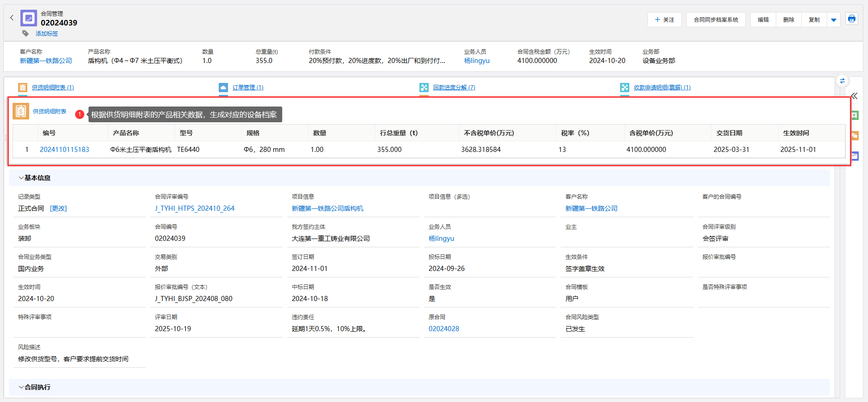Click the green star bookmark sidebar icon
Viewport: 868px width, 402px height.
point(855,115)
